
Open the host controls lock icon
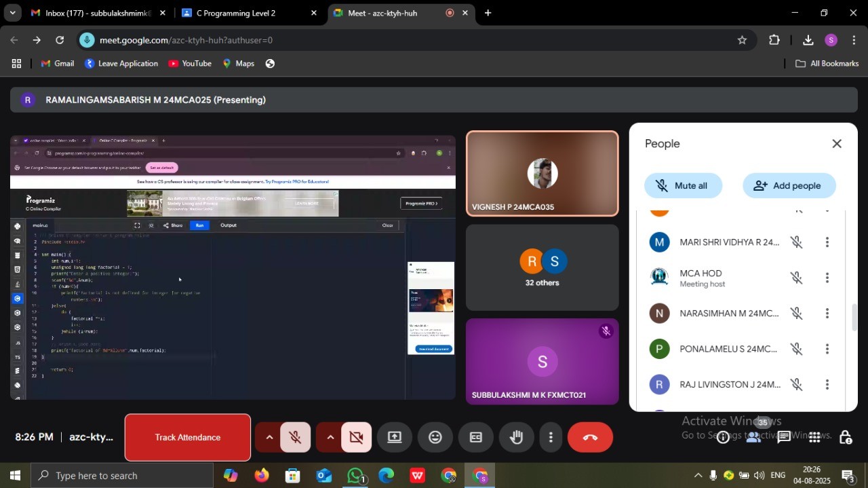846,438
